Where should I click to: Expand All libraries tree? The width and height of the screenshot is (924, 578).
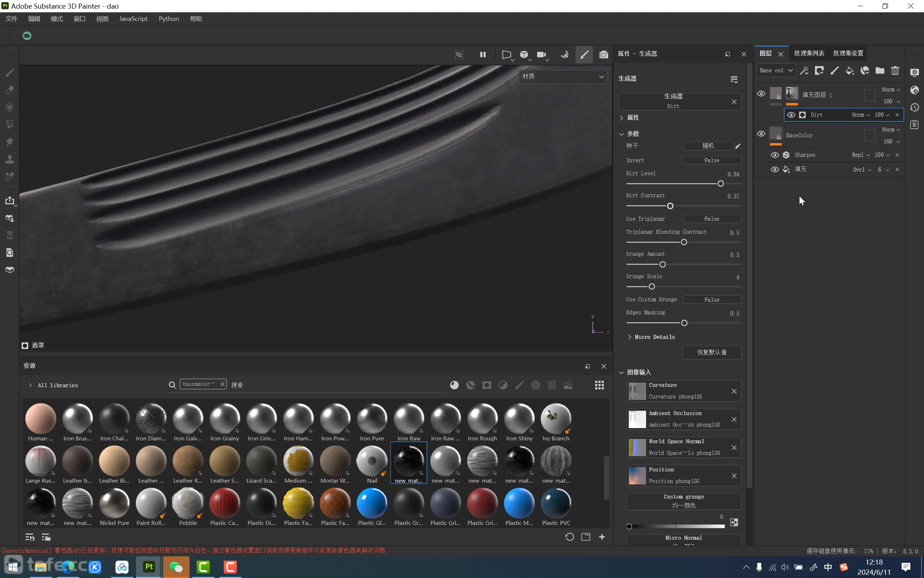30,385
